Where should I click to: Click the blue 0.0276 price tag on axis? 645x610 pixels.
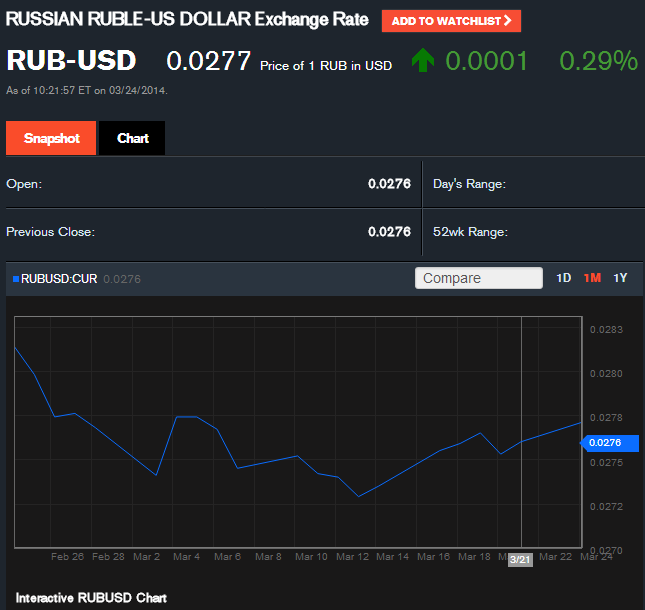pos(609,442)
